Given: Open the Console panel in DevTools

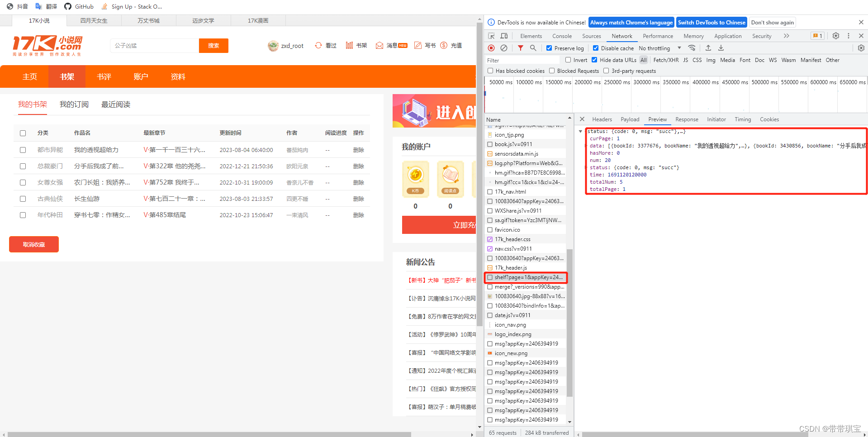Looking at the screenshot, I should point(562,36).
